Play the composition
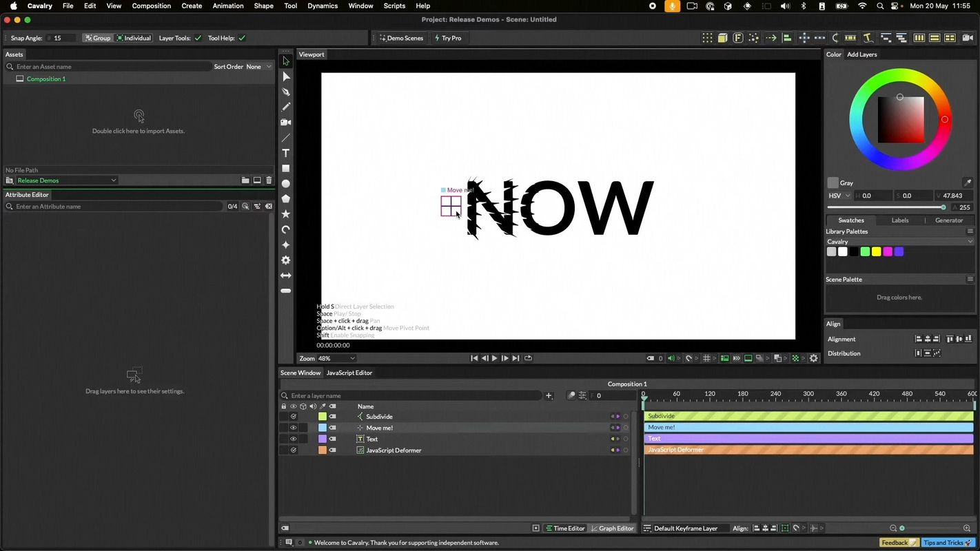Image resolution: width=980 pixels, height=551 pixels. (x=494, y=358)
